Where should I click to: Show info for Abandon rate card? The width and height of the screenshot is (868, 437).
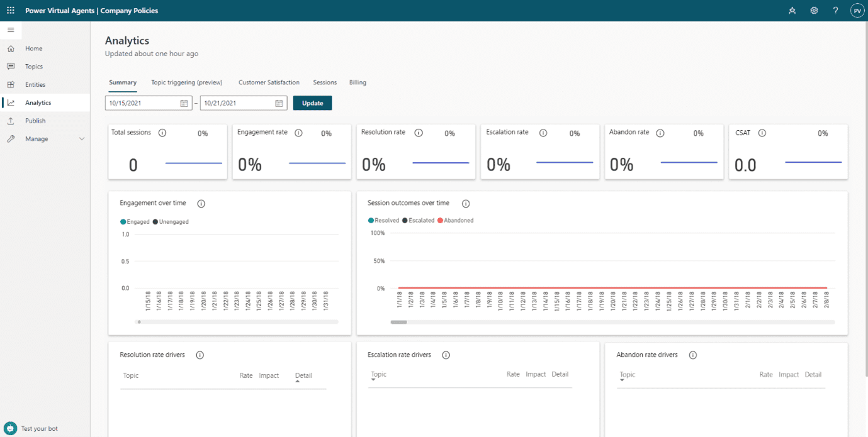click(x=660, y=133)
